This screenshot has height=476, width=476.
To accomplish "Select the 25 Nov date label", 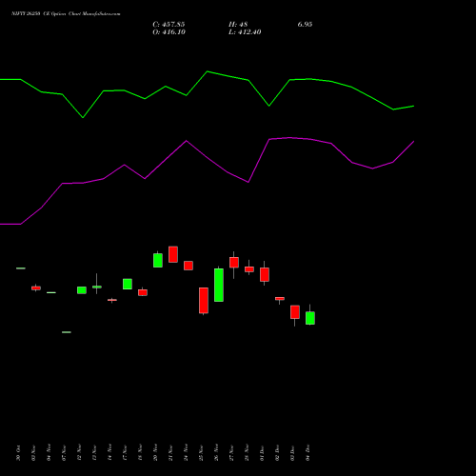I will [x=201, y=453].
